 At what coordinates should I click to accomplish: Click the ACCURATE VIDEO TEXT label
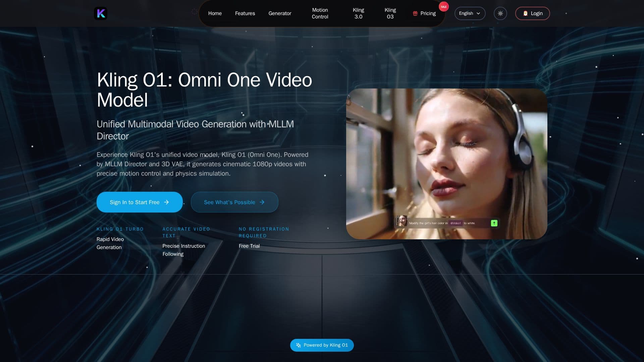186,233
